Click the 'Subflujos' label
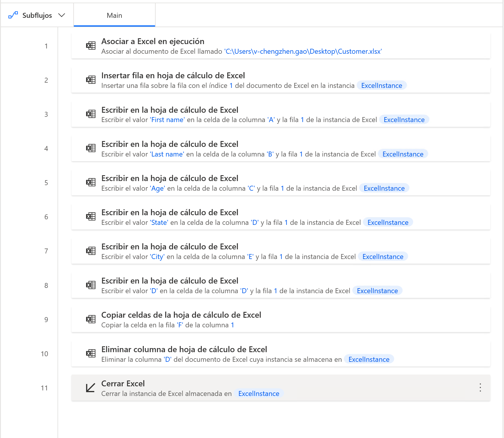Screen dimensions: 504x438 click(37, 15)
